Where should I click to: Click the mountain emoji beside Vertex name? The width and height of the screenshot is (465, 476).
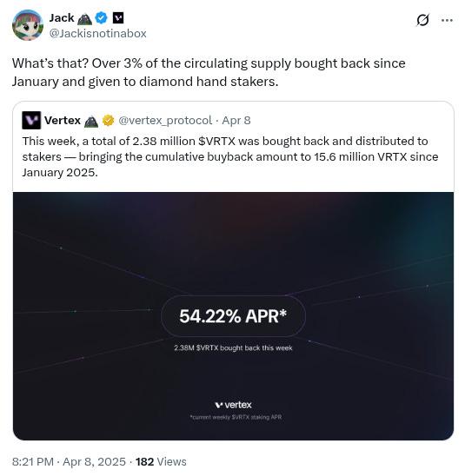point(91,121)
